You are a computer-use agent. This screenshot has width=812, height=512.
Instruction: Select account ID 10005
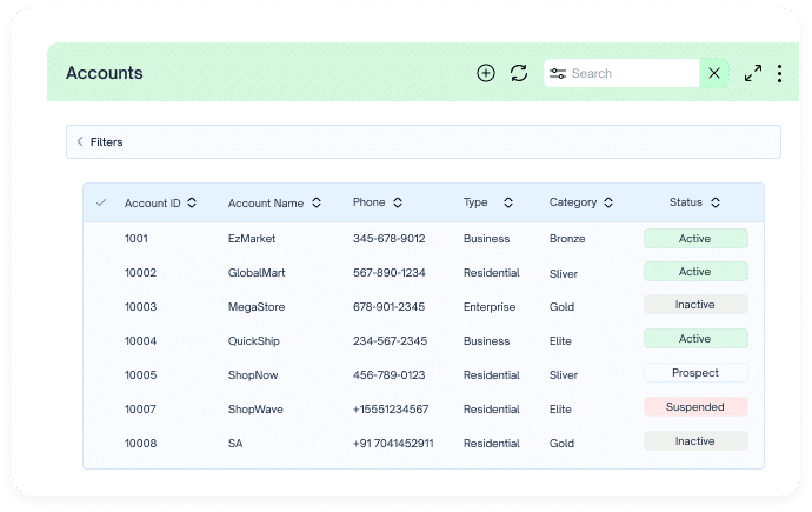141,375
